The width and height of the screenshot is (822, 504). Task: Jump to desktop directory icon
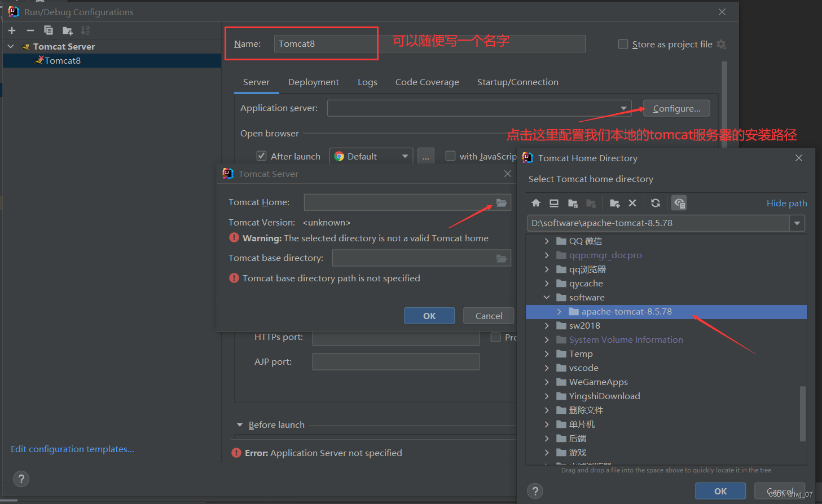[554, 203]
